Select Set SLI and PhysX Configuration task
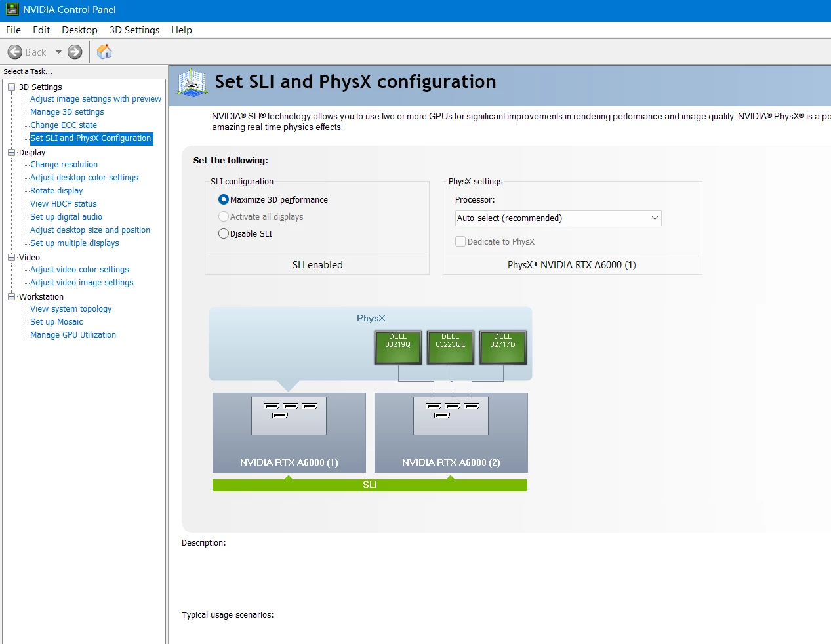Screen dimensions: 831x644 click(91, 138)
